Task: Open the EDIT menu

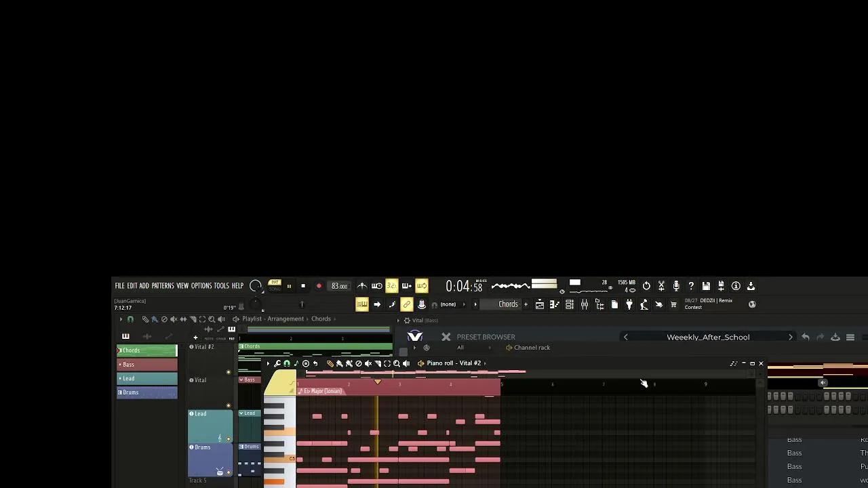Action: pyautogui.click(x=132, y=286)
